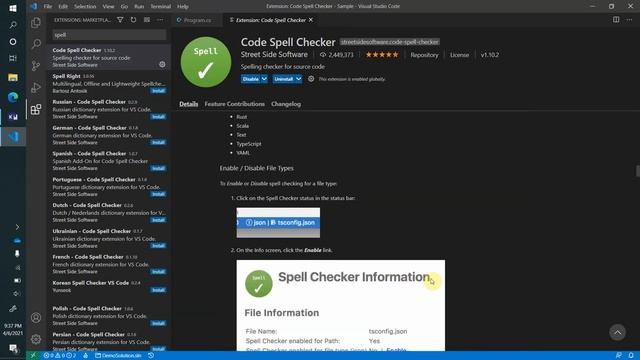Refresh the extensions list
The height and width of the screenshot is (360, 640).
click(133, 20)
